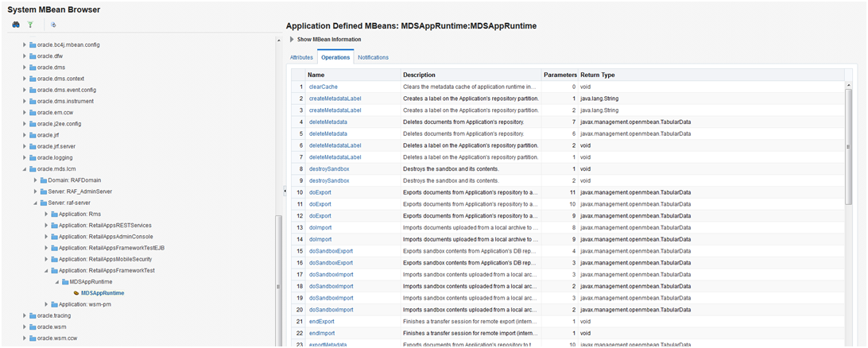Collapse Application: RetailAppsFrameworkTest node
The image size is (868, 348).
(x=46, y=271)
